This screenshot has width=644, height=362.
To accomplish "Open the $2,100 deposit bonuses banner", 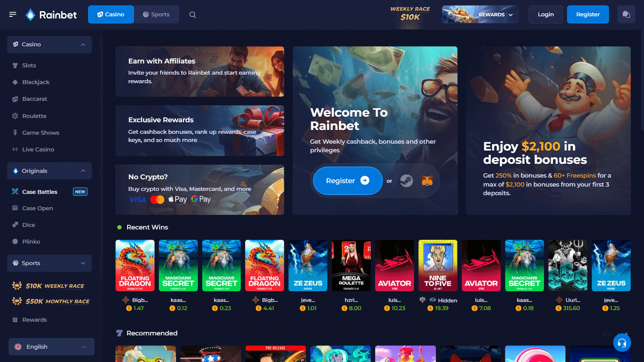I will (548, 130).
